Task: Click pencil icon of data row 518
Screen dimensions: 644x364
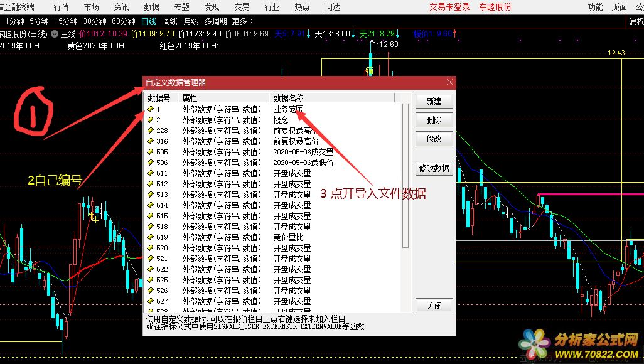Action: coord(150,227)
